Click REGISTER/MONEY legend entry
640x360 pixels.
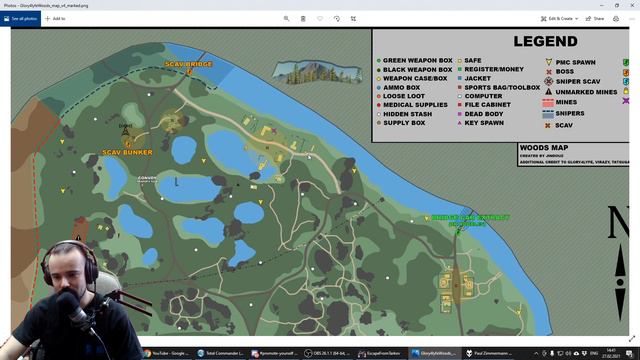(491, 69)
